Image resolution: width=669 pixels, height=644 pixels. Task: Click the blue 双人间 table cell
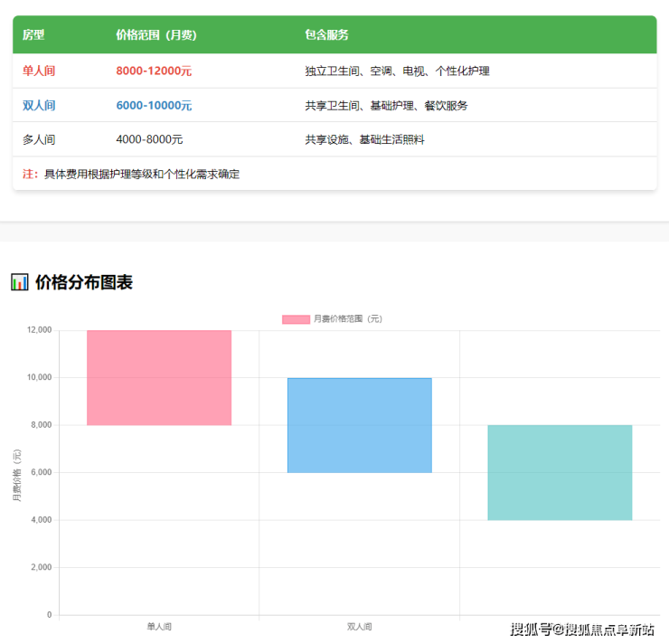click(x=39, y=106)
